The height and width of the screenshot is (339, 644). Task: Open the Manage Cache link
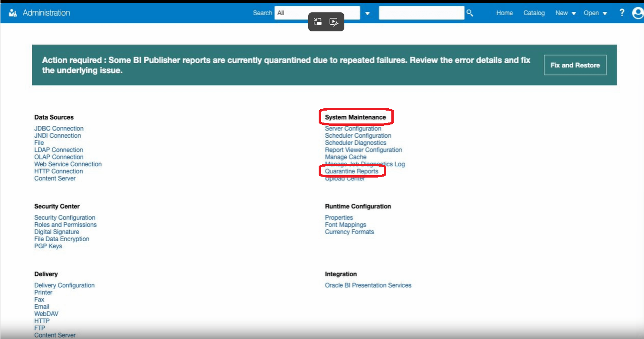pos(346,157)
